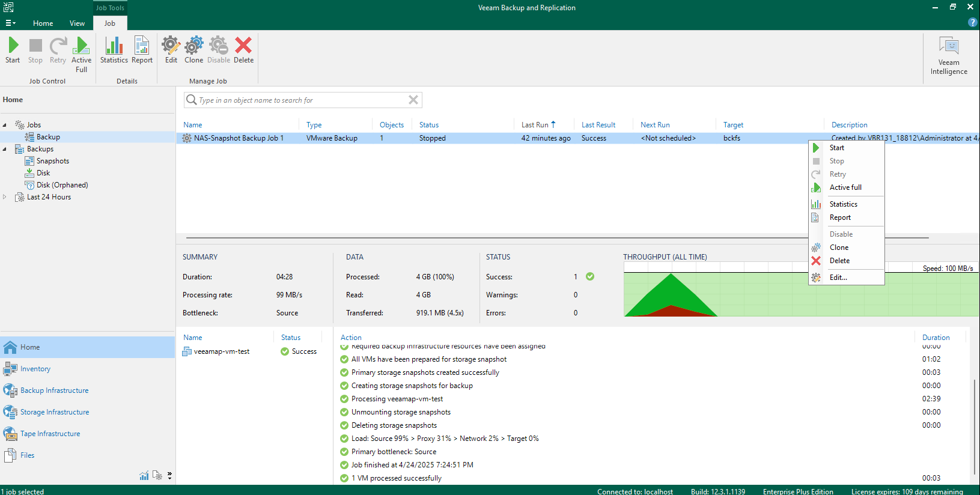The width and height of the screenshot is (980, 495).
Task: Select 'Processing veeamap-vm-test' log entry
Action: [x=397, y=399]
